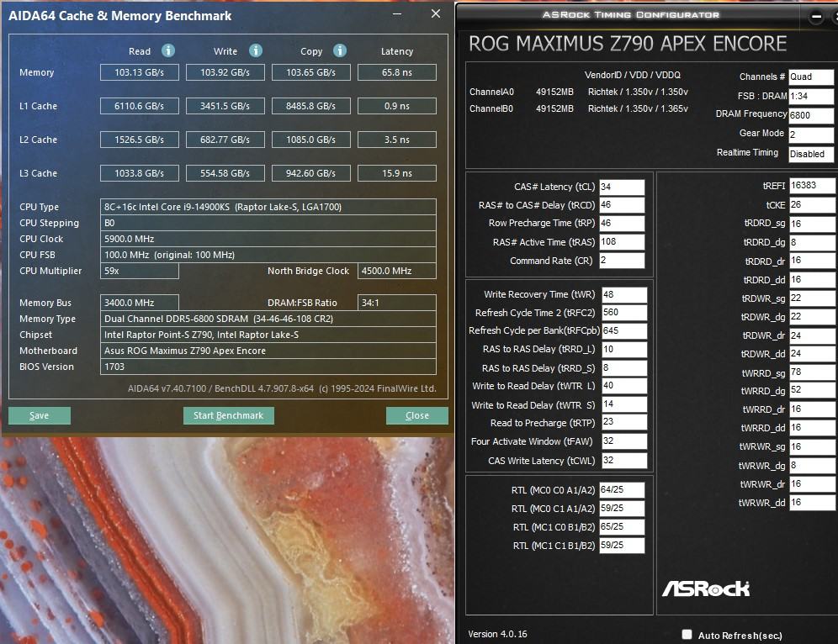The image size is (838, 644).
Task: Click the CPU Type field showing i9-14900KS
Action: [268, 207]
